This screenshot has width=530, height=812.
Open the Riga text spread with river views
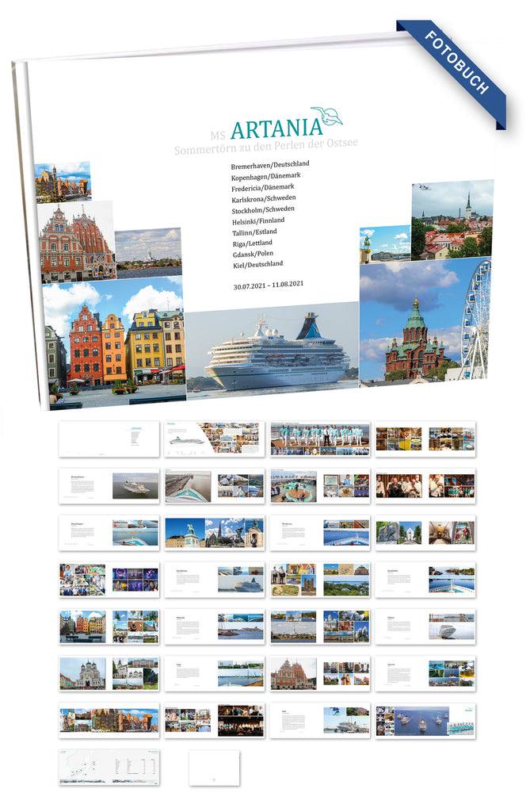click(x=214, y=673)
